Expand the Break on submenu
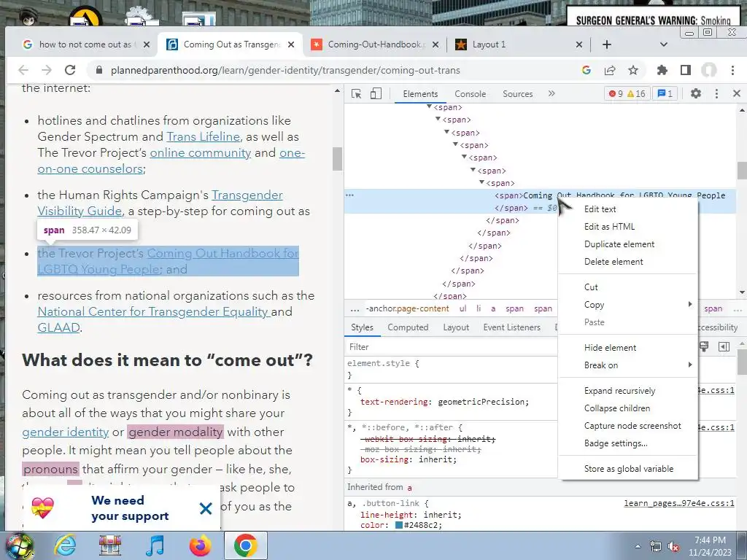This screenshot has height=560, width=747. pos(628,365)
